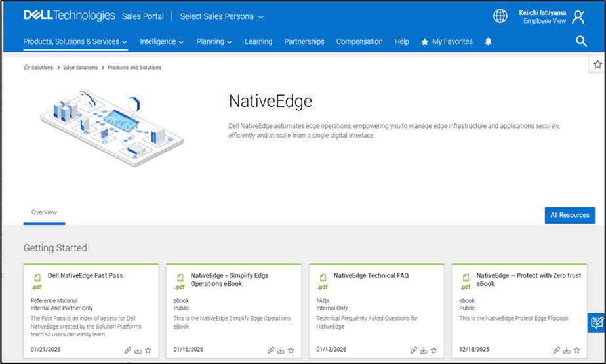Click the globe language selector icon
Screen dimensions: 606x364
(x=500, y=16)
